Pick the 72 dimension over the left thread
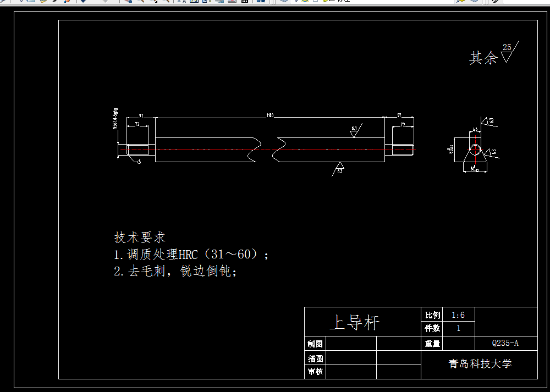550x392 pixels. pos(137,124)
